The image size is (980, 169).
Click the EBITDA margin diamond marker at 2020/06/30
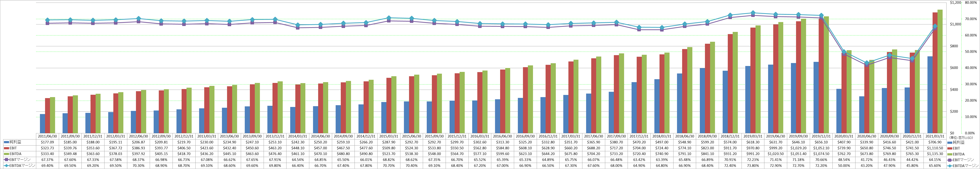(867, 63)
